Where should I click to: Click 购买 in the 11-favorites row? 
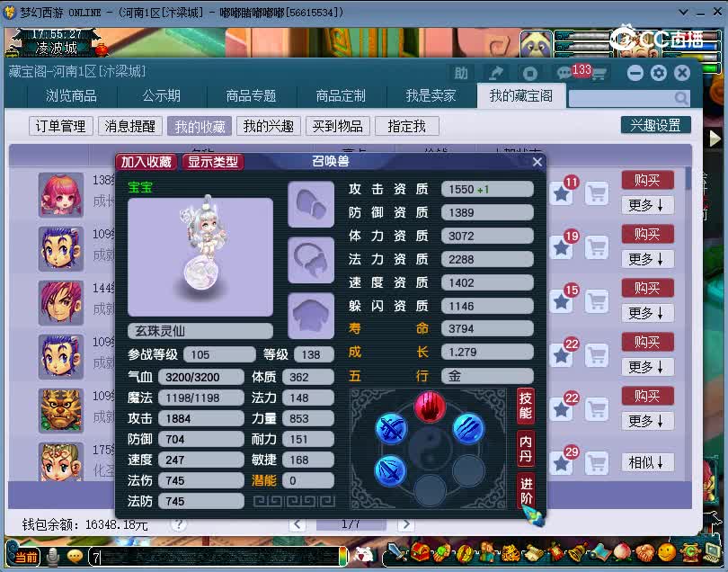click(x=647, y=180)
